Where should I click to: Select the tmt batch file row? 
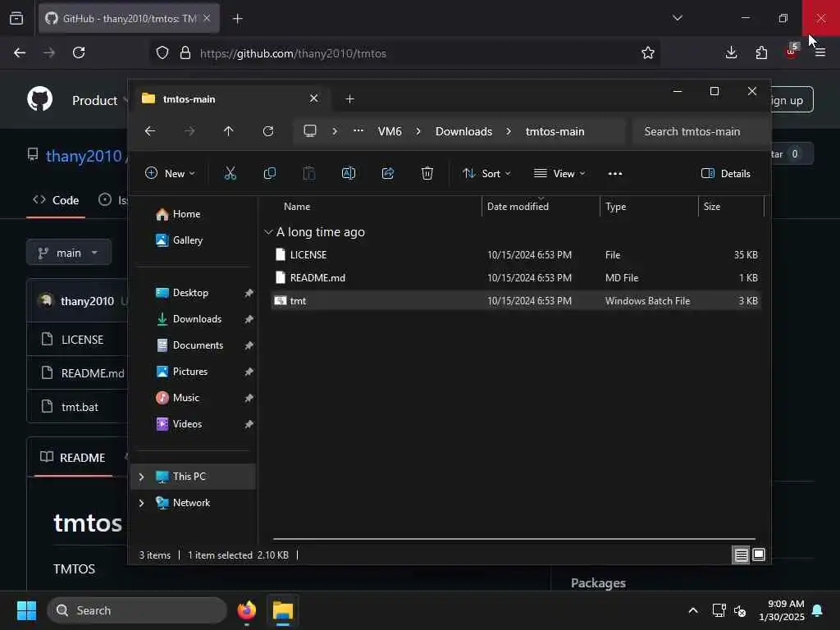[x=517, y=300]
